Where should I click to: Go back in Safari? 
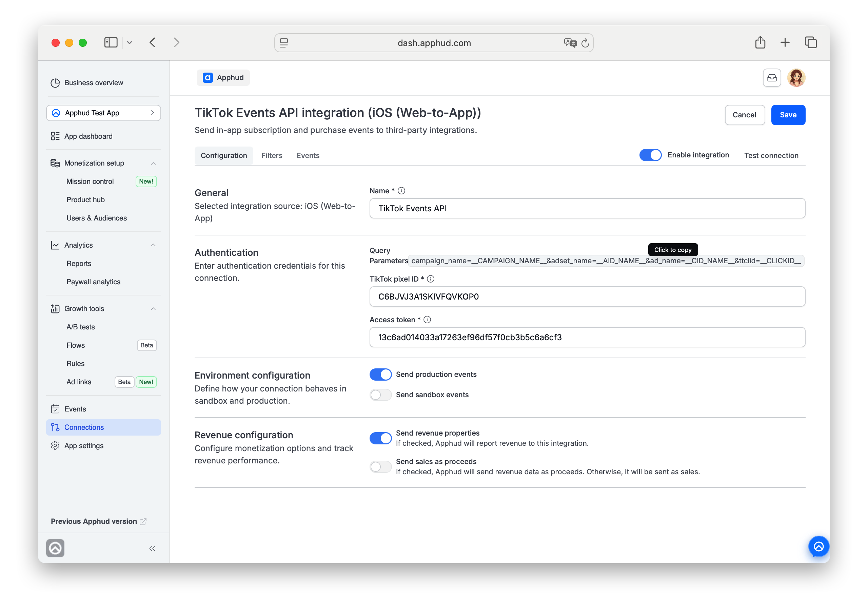(x=152, y=42)
